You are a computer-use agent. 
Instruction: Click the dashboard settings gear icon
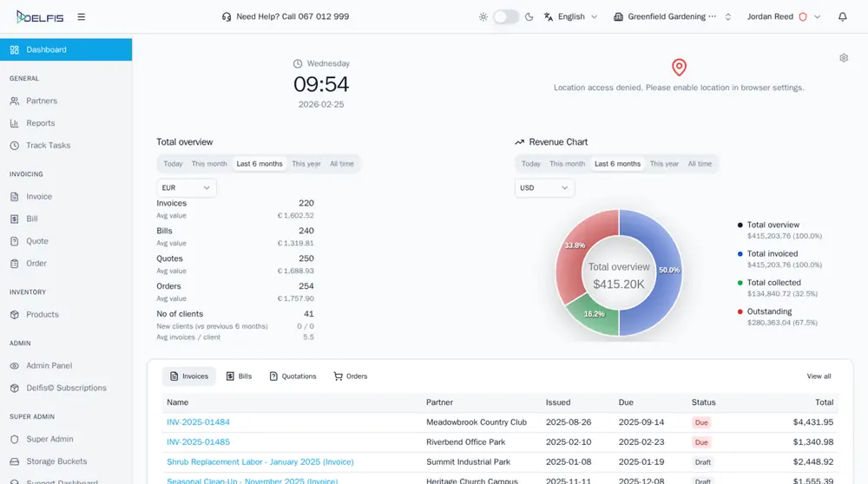pos(844,58)
